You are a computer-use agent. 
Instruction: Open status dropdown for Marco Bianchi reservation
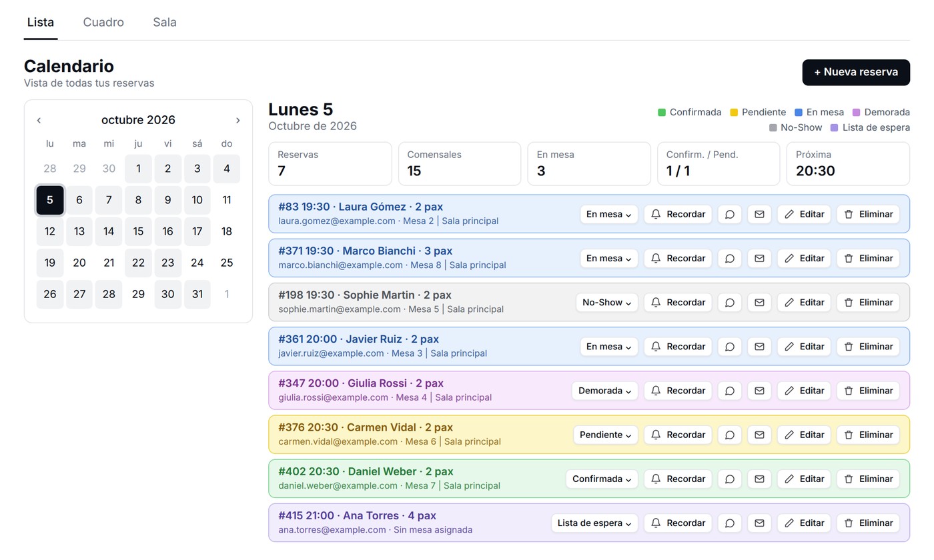609,258
